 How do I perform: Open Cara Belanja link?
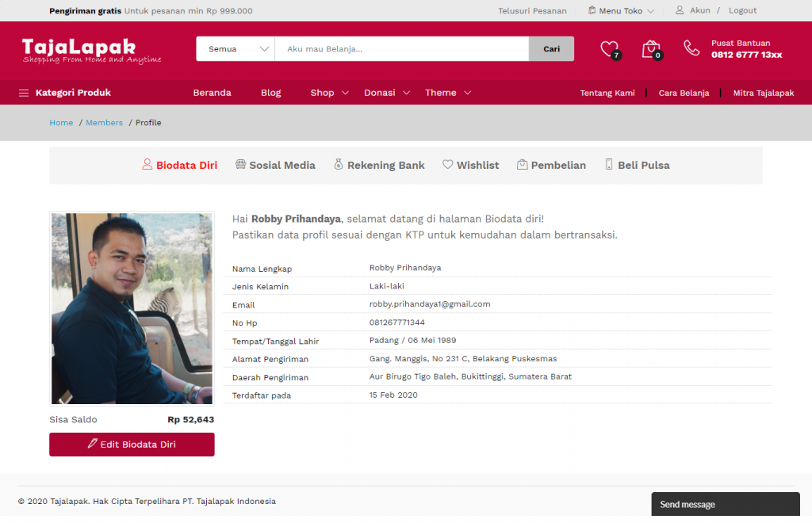[x=684, y=94]
